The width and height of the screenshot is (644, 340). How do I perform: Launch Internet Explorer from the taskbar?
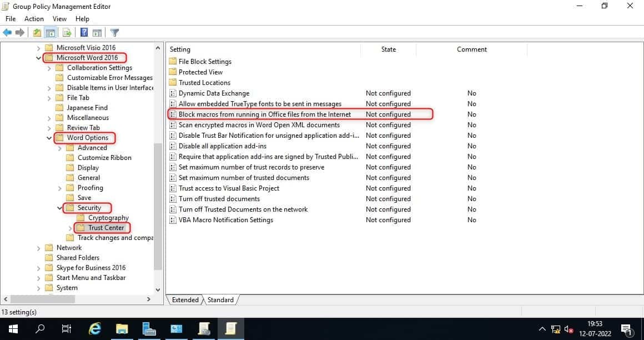[95, 329]
